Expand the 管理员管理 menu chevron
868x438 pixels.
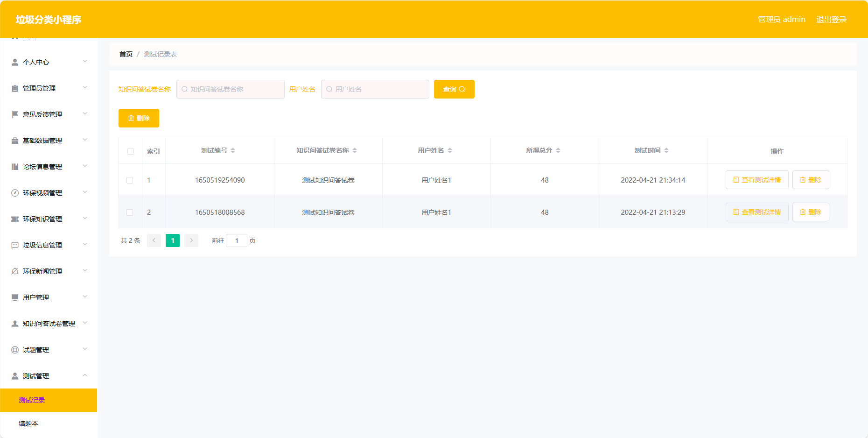point(85,87)
